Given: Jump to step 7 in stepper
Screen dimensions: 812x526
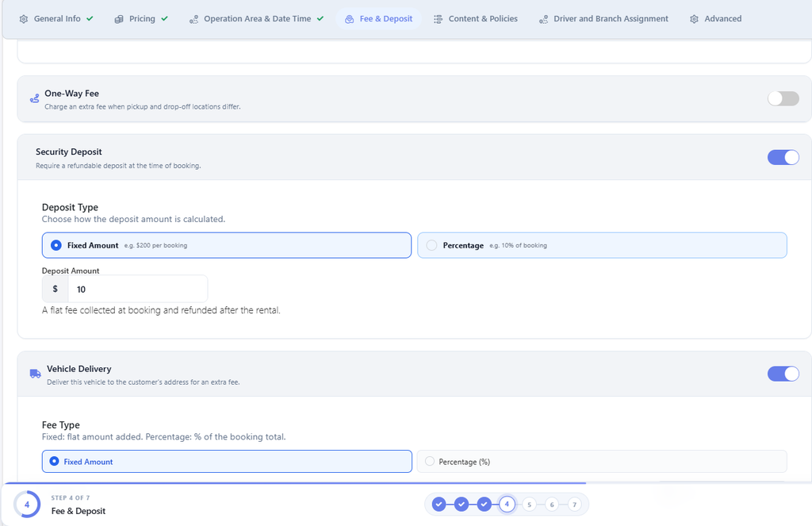Looking at the screenshot, I should pos(574,505).
